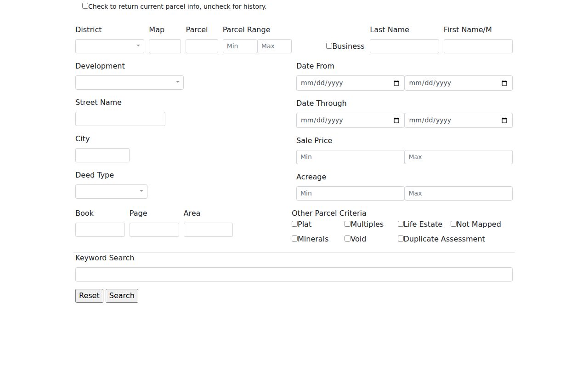Click into the Parcel number field

202,46
